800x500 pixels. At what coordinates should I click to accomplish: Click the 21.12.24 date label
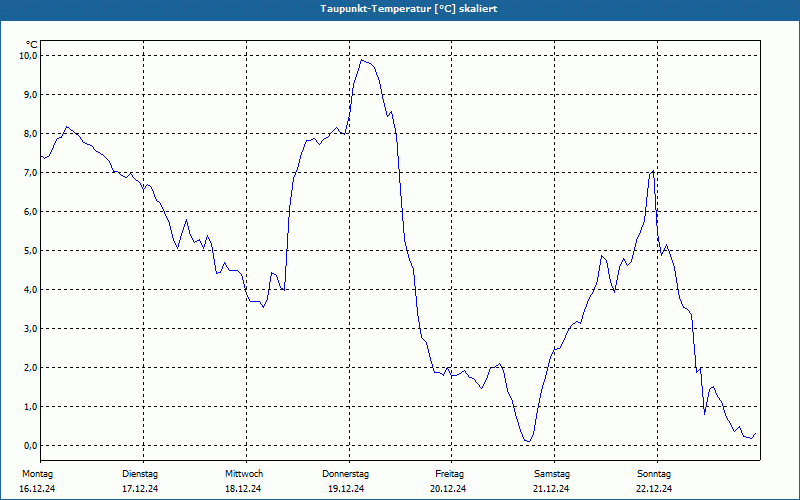point(551,489)
